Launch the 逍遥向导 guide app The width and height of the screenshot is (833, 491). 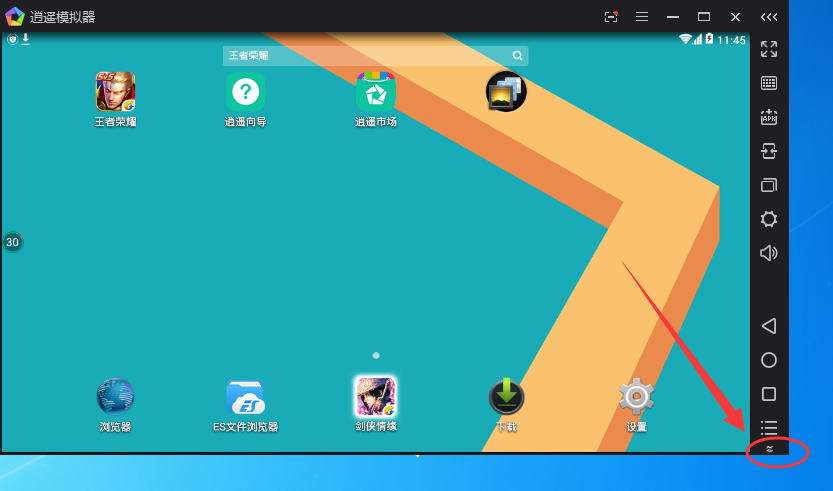(x=245, y=92)
